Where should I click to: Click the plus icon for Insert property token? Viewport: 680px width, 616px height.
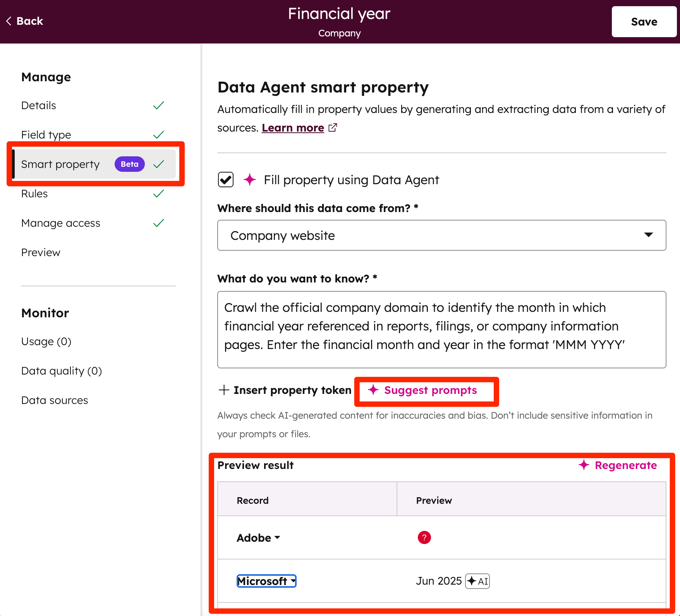(x=224, y=390)
